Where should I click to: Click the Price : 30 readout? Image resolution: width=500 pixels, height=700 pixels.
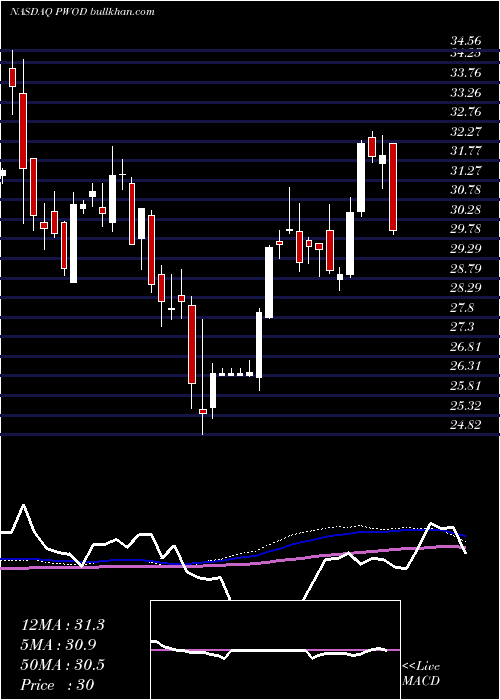tap(58, 685)
